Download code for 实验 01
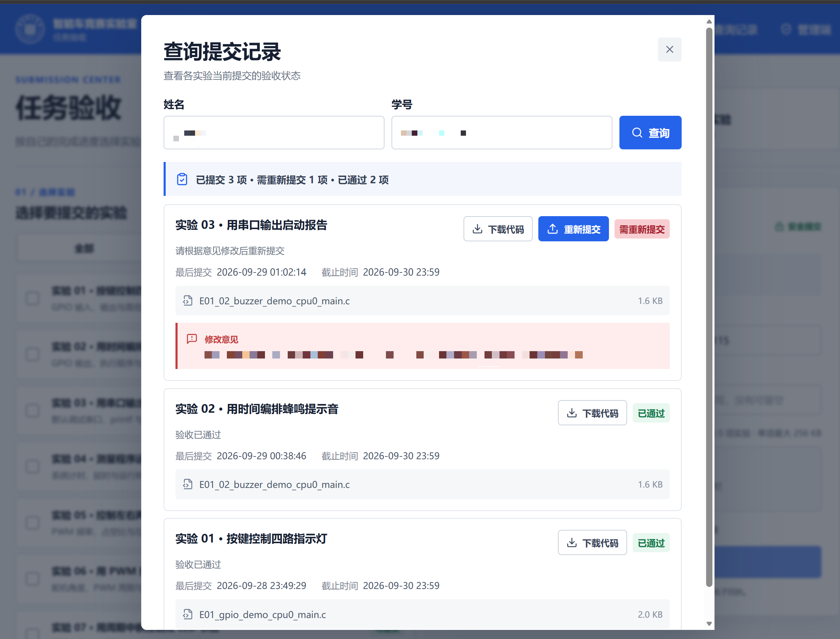 (592, 543)
